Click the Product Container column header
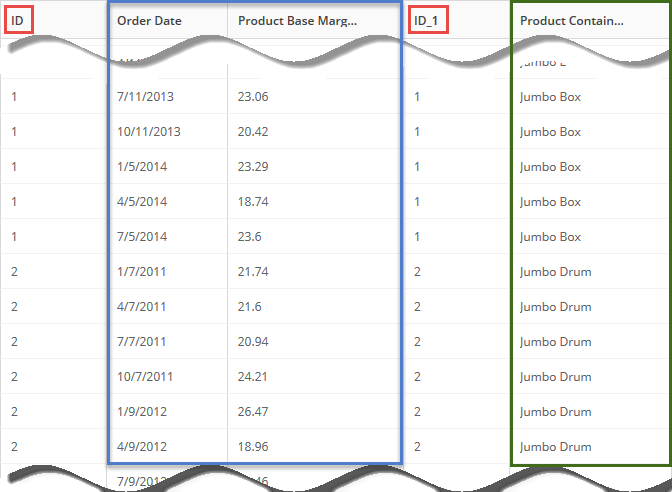Screen dimensions: 672x492 tap(571, 21)
